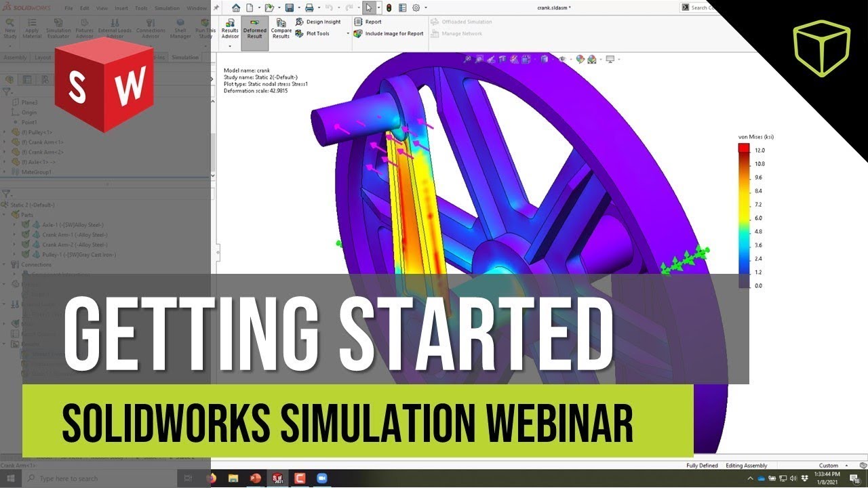Click New Study in the Simulation ribbon
The height and width of the screenshot is (488, 868).
pyautogui.click(x=10, y=28)
